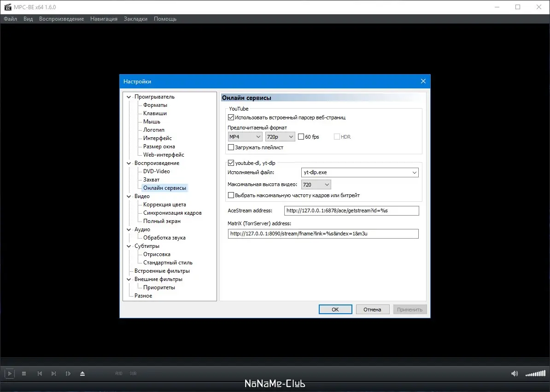The width and height of the screenshot is (550, 392).
Task: Disable the youtube-dl, yt-dlp checkbox
Action: click(x=231, y=162)
